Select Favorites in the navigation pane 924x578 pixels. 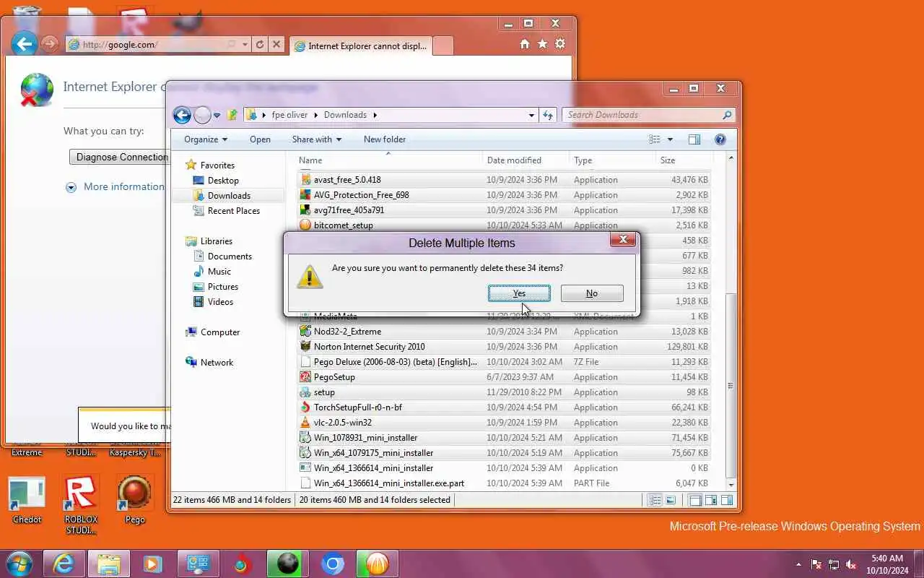(217, 165)
